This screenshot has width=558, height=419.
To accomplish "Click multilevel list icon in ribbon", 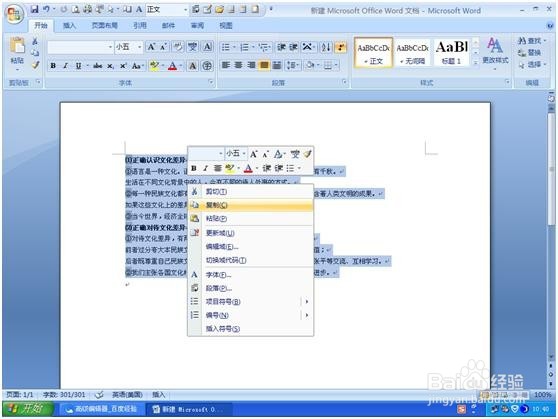I will 263,47.
